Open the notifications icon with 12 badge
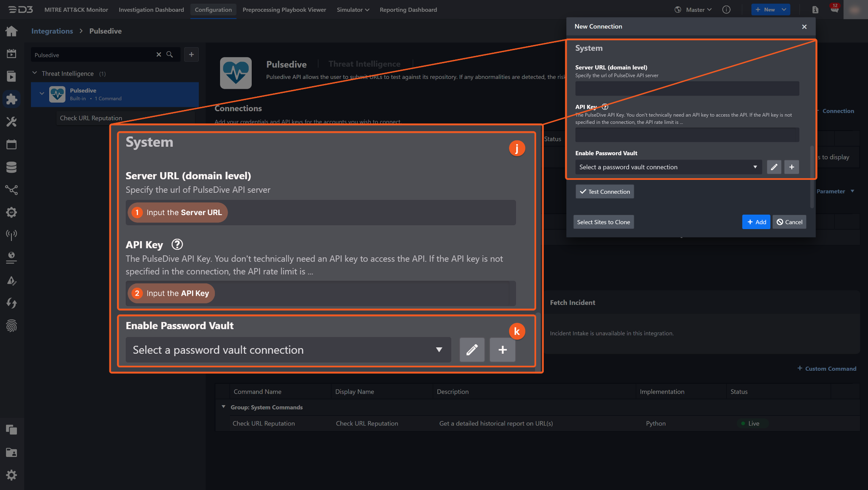 pos(835,9)
